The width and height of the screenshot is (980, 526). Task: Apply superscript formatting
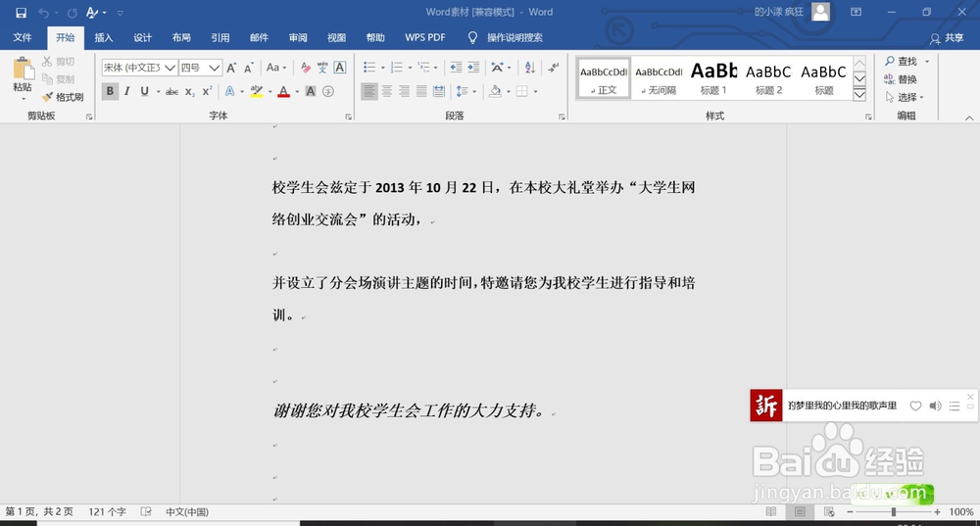click(208, 92)
